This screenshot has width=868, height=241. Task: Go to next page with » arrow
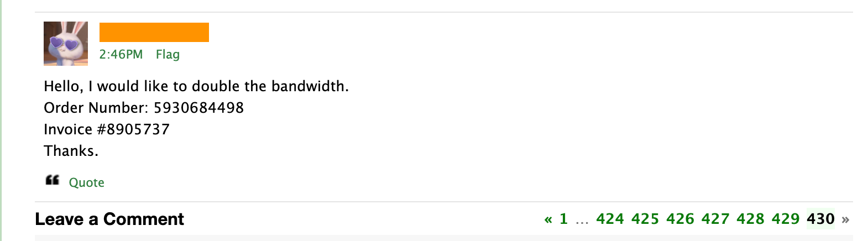point(845,219)
